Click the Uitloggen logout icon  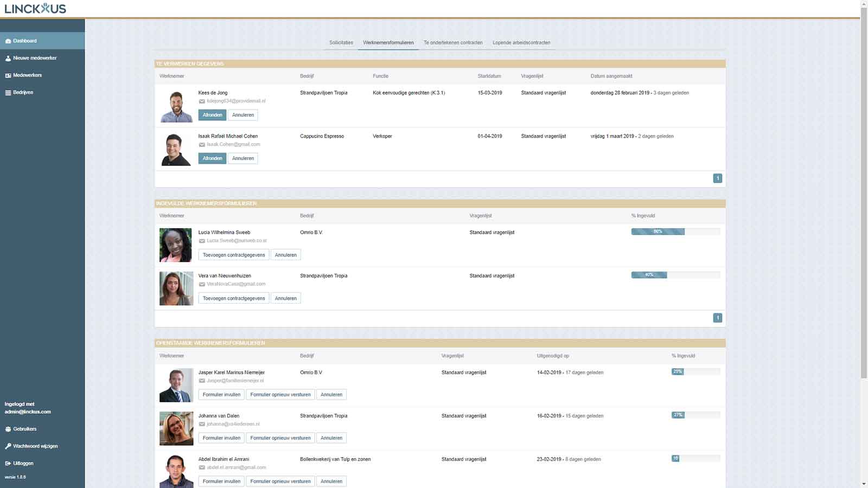click(x=8, y=464)
